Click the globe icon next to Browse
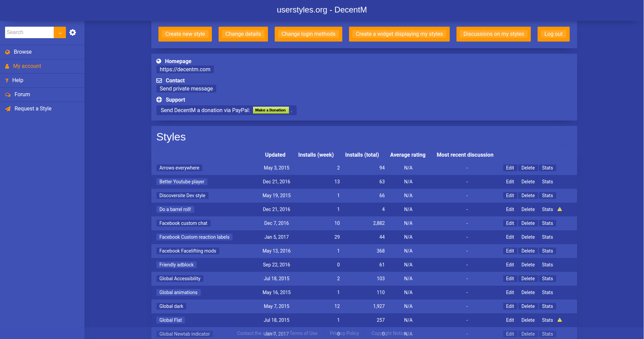644x339 pixels. (7, 52)
